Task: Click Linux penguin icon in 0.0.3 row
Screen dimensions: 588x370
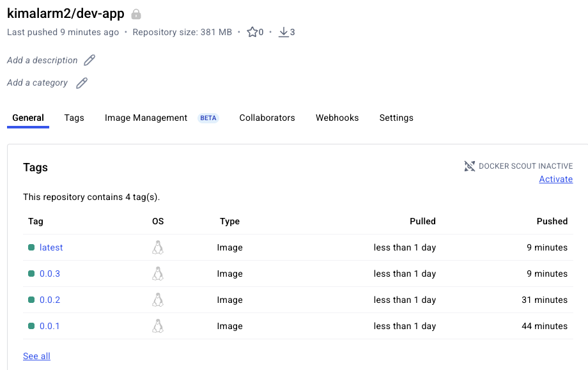Action: (x=158, y=274)
